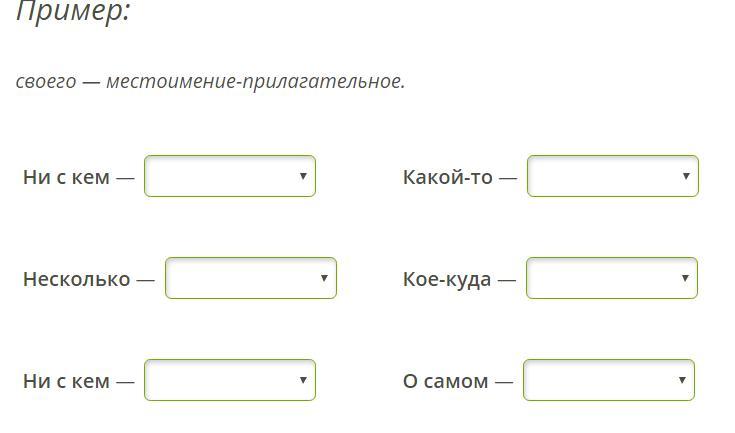The height and width of the screenshot is (433, 735).
Task: Click the arrow in the О самом dropdown
Action: (x=682, y=380)
